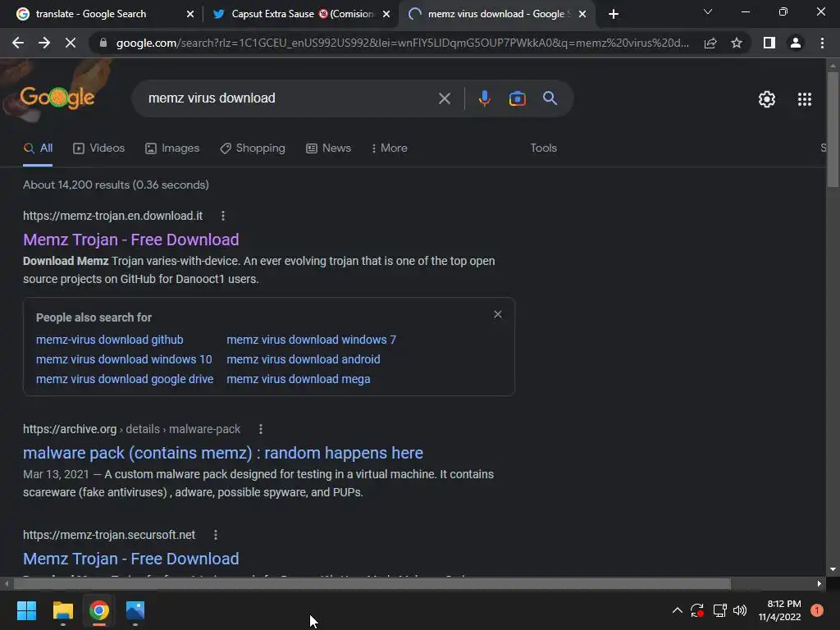840x630 pixels.
Task: Open first Memz Trojan Free Download result
Action: [130, 240]
